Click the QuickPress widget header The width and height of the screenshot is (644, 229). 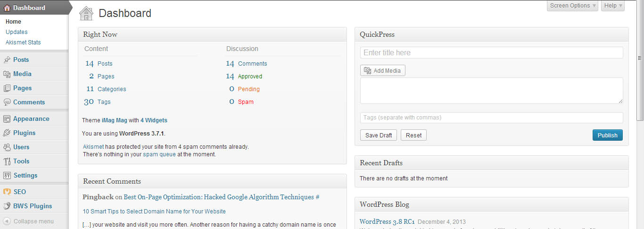point(491,34)
